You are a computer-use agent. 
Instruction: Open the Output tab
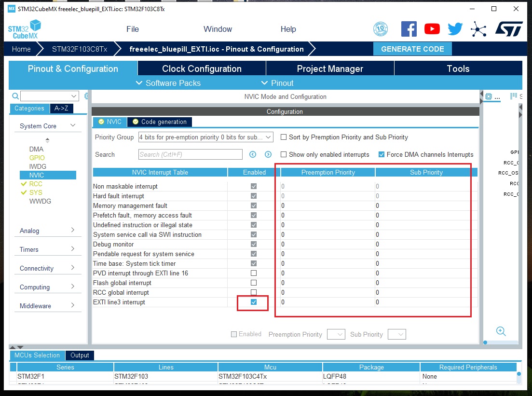(x=80, y=355)
